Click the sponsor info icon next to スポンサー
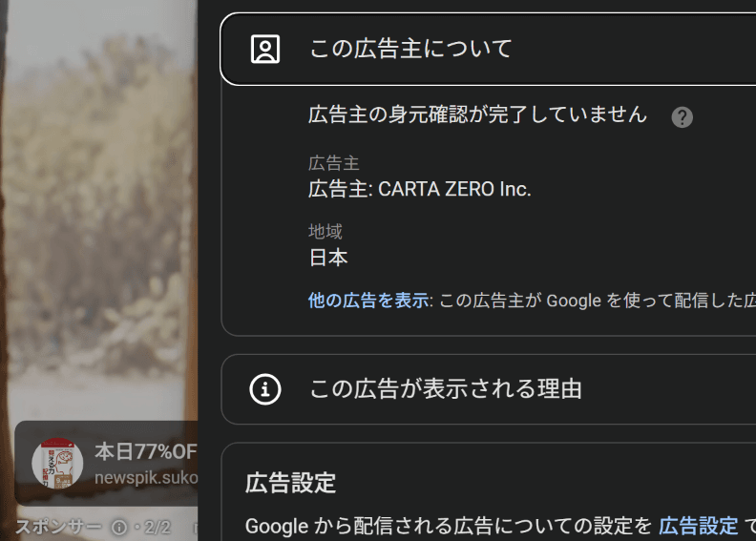756x541 pixels. (x=119, y=528)
